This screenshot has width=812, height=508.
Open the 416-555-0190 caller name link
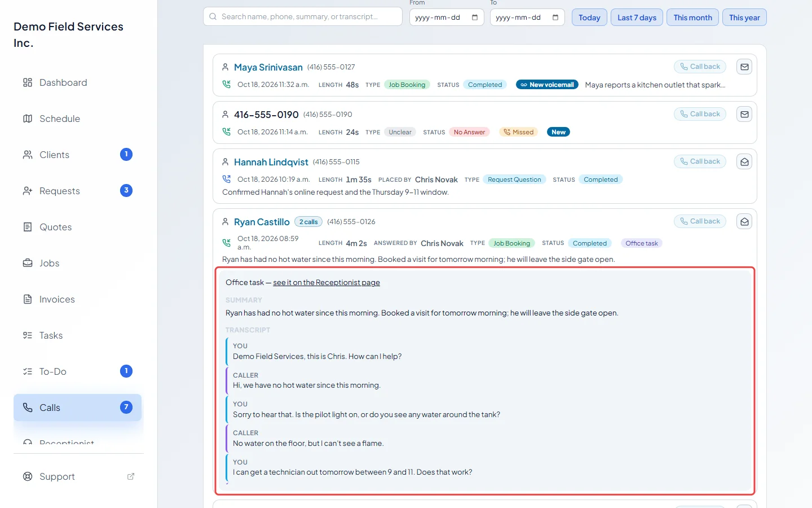(266, 115)
